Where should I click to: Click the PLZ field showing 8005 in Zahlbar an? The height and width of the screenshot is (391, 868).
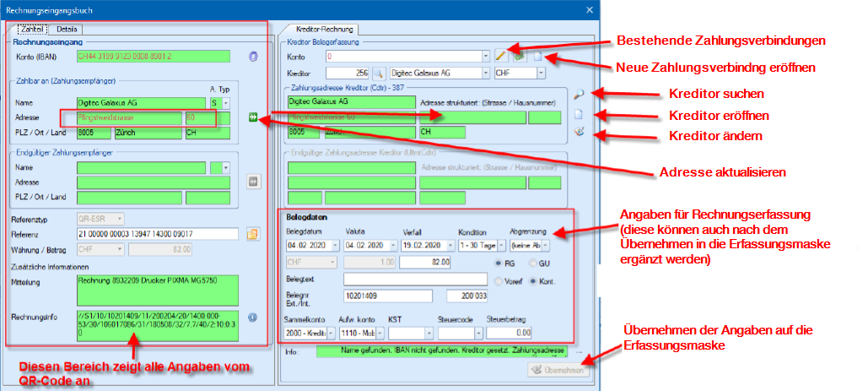(94, 133)
